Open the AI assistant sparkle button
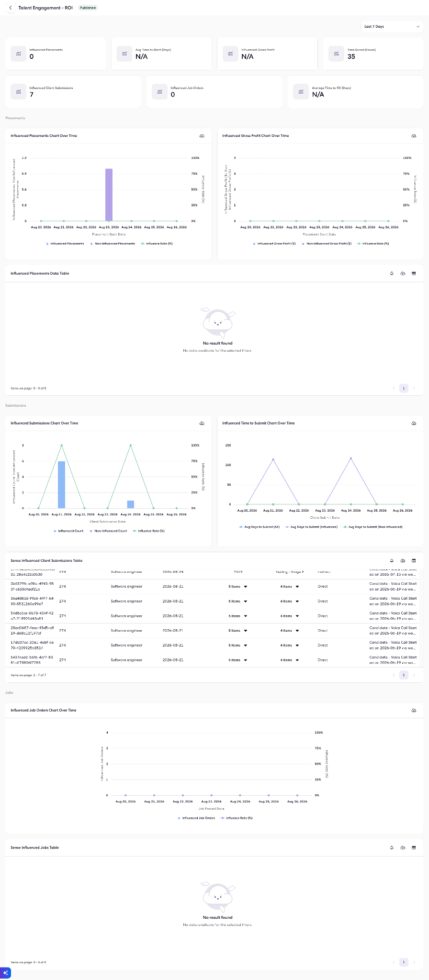Image resolution: width=429 pixels, height=980 pixels. coord(5,973)
